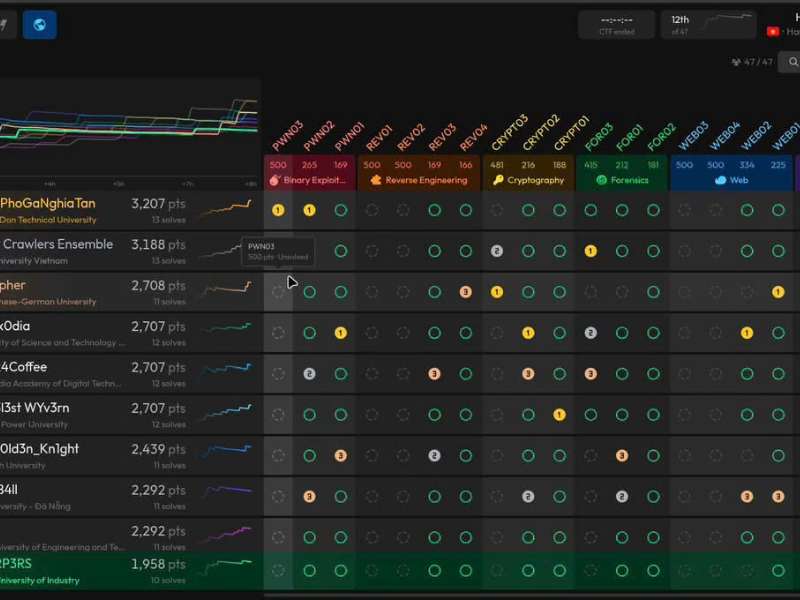Open the PhoGaNghiaTan team name
Viewport: 800px width, 600px height.
(48, 204)
